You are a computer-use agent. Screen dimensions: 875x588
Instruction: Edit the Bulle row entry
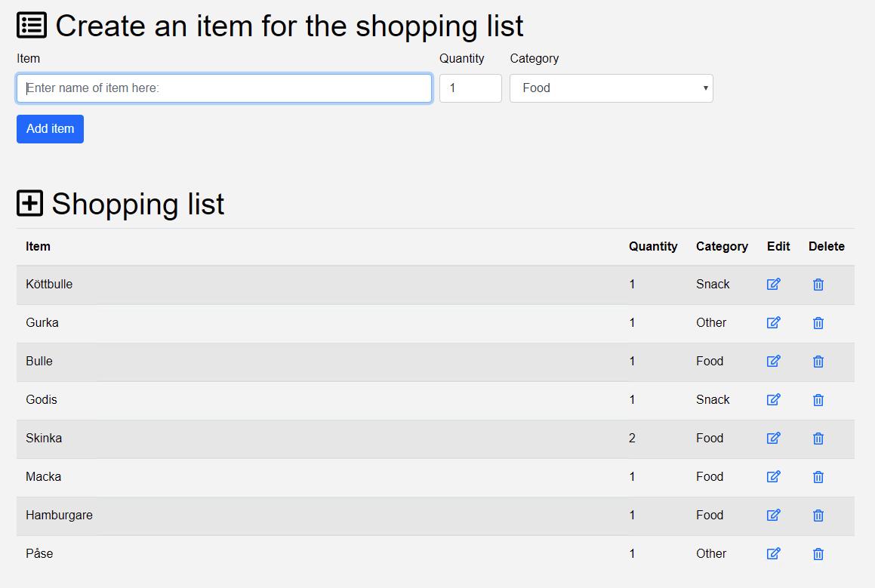773,361
